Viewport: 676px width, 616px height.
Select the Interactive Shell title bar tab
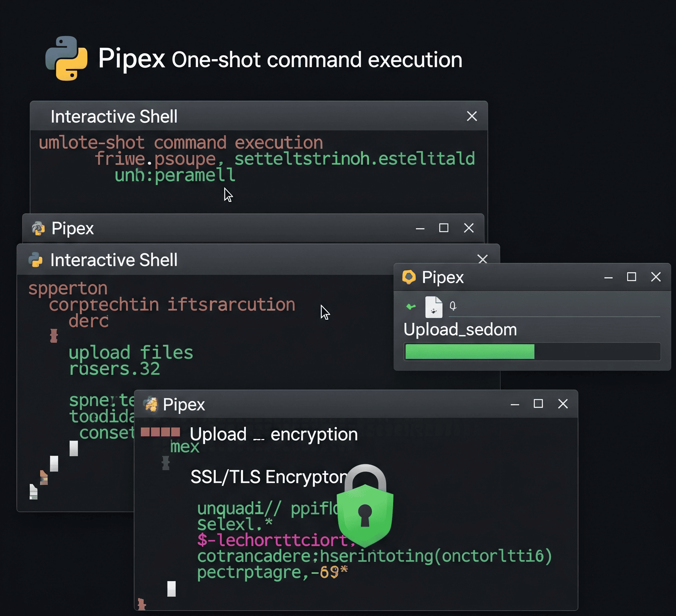[x=114, y=117]
